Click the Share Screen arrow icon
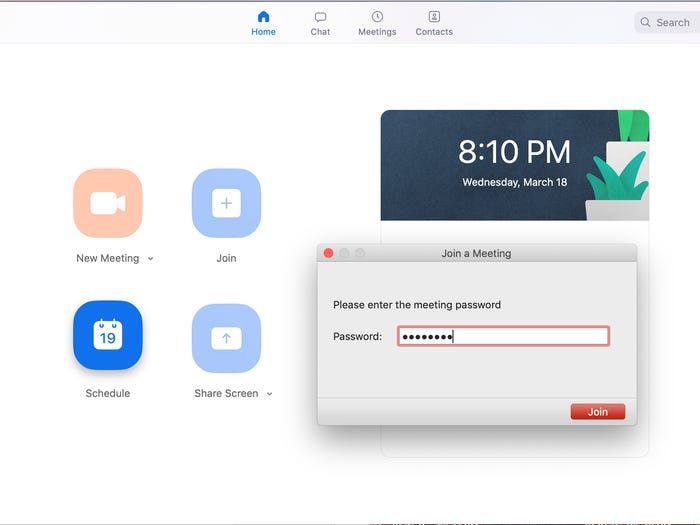 [226, 338]
